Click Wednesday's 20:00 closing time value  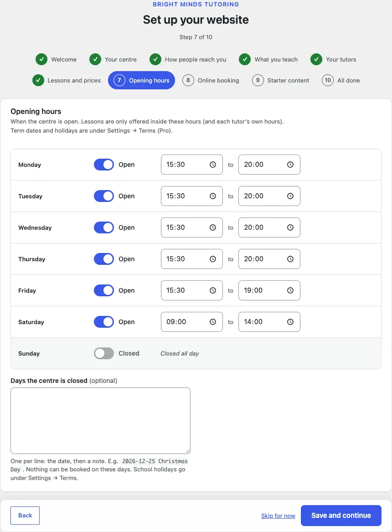point(253,227)
